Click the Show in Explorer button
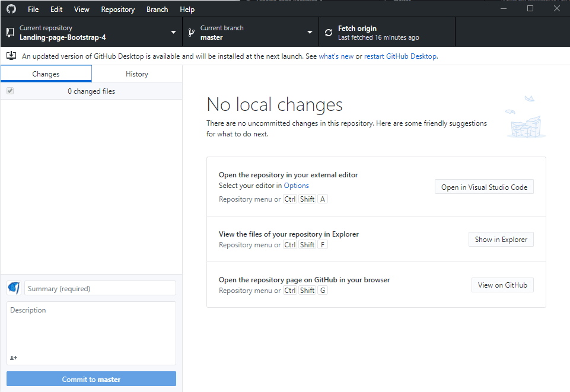Screen dimensions: 570x392 pyautogui.click(x=501, y=240)
